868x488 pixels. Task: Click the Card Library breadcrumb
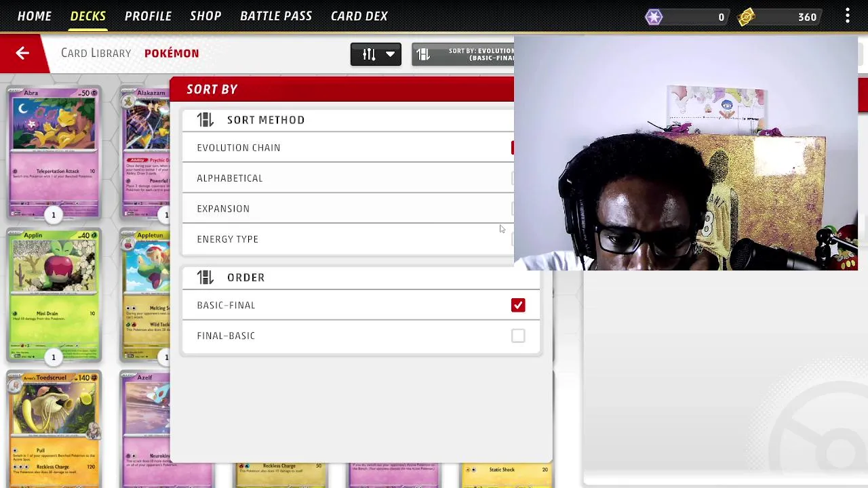pos(96,53)
